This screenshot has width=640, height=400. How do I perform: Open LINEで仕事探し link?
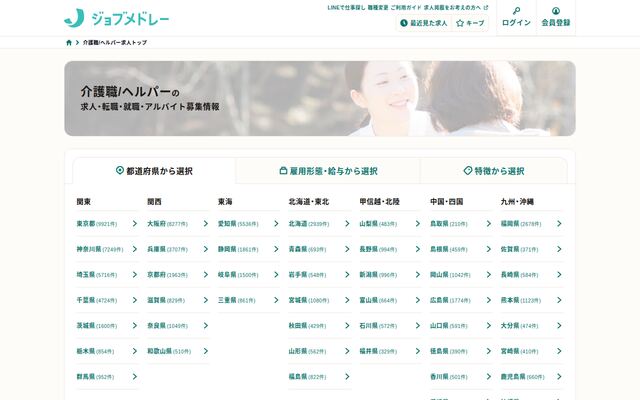346,7
